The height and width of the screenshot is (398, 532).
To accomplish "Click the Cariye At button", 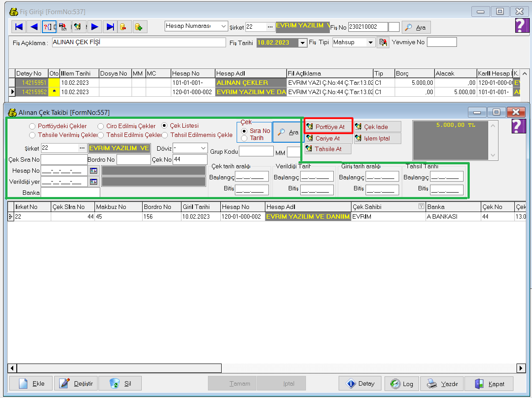I will [328, 138].
